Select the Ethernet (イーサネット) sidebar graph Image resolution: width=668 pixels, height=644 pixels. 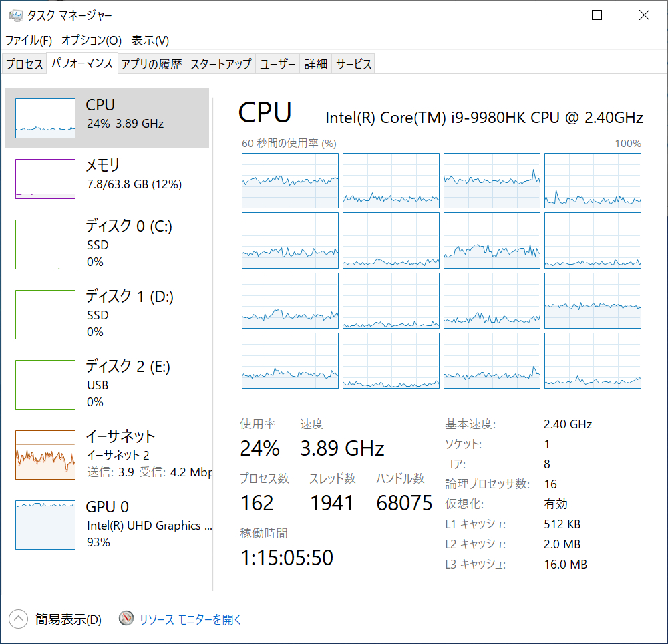click(45, 455)
